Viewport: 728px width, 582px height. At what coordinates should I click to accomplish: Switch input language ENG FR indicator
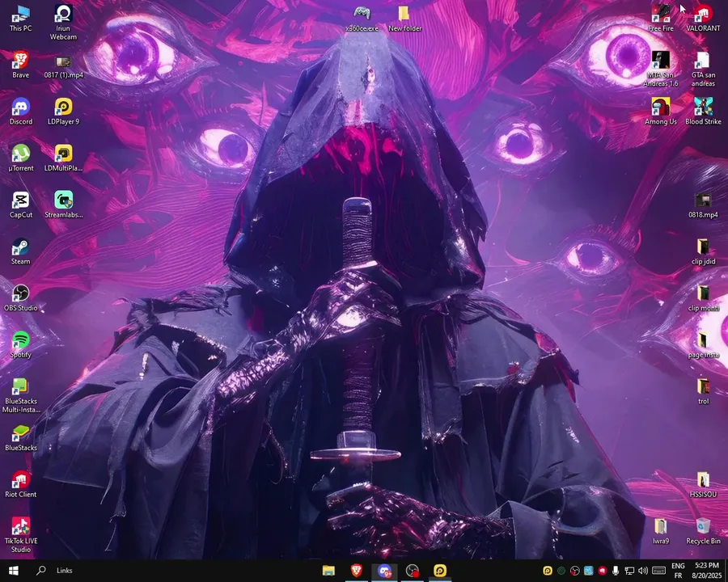678,571
